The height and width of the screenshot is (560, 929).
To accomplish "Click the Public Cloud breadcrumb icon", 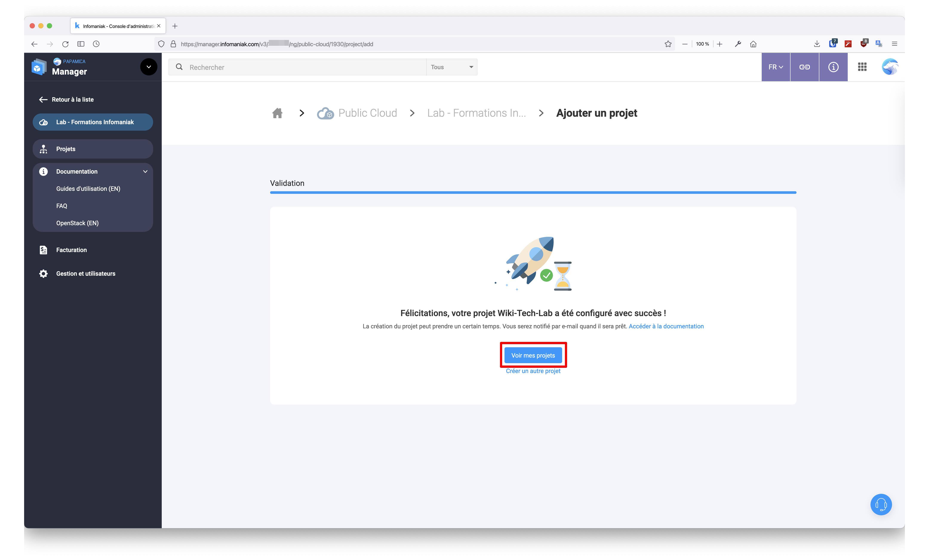I will (x=325, y=113).
